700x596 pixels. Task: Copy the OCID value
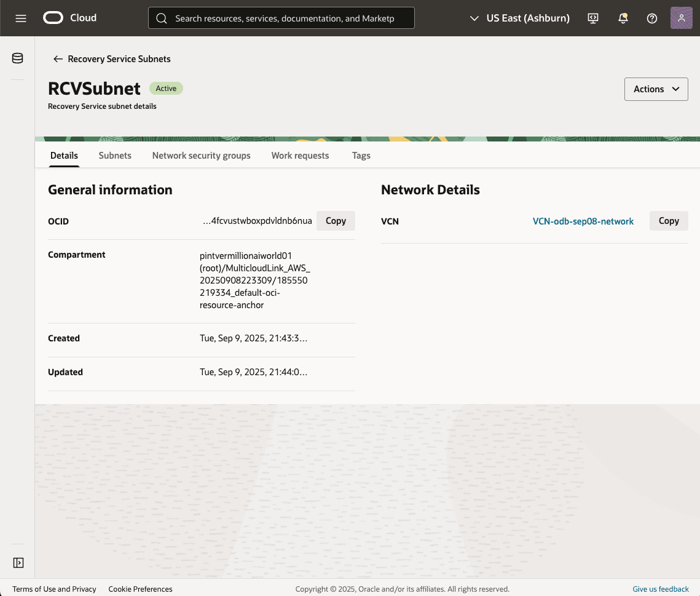336,220
